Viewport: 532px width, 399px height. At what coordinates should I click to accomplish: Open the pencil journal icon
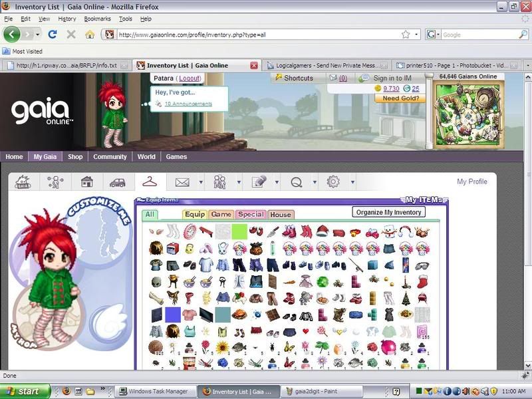click(259, 182)
